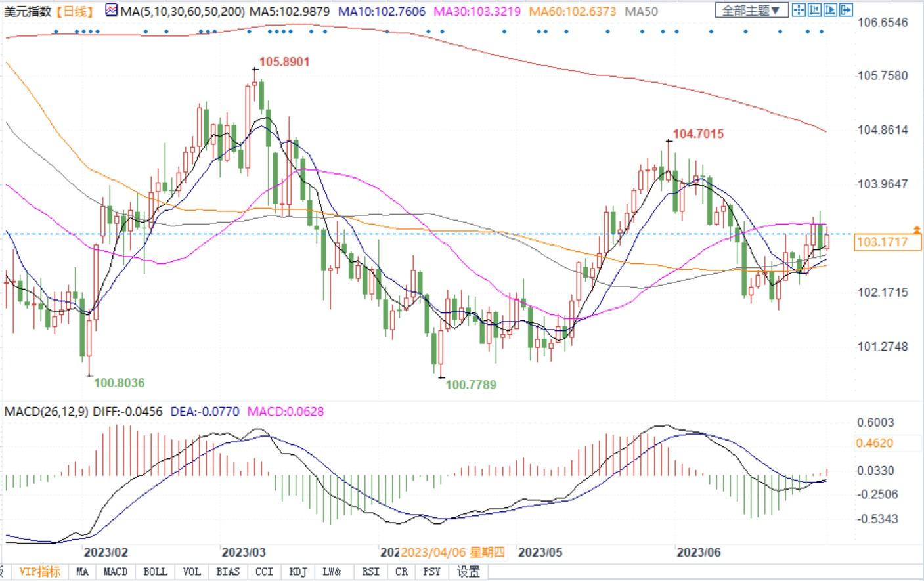Viewport: 924px width, 581px height.
Task: Click the 0.6003 MACD axis label
Action: click(875, 422)
